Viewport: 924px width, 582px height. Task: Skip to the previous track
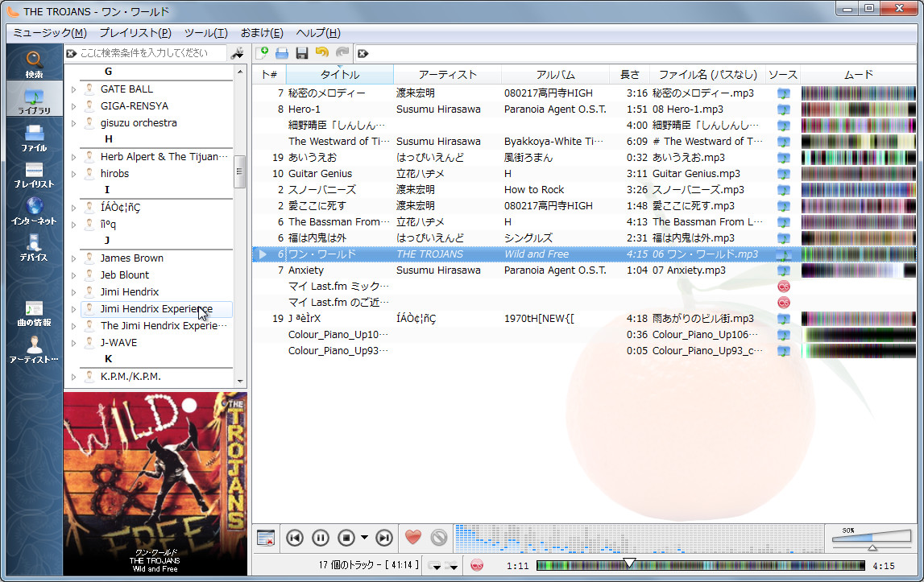(295, 538)
